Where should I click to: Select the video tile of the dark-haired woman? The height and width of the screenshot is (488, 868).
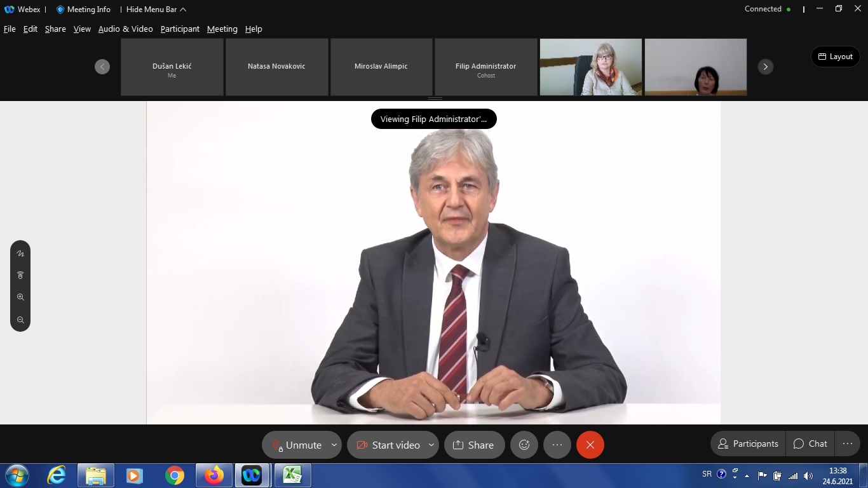point(696,67)
